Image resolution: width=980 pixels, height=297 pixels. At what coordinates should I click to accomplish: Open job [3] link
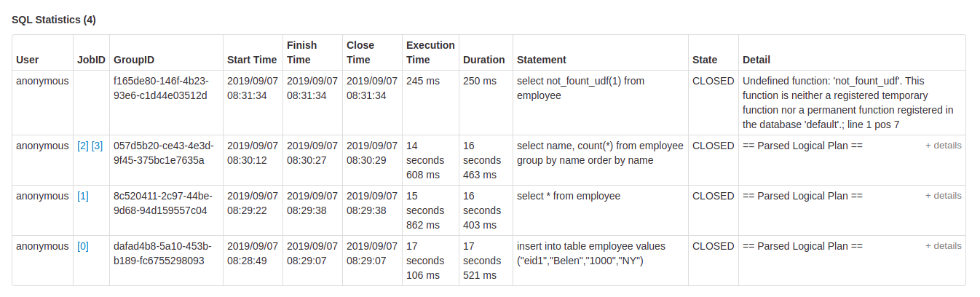pyautogui.click(x=97, y=146)
